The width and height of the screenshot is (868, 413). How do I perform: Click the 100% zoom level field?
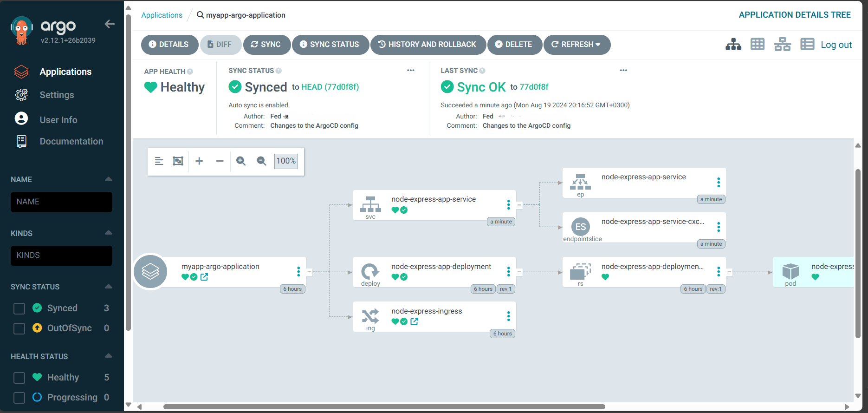tap(286, 161)
